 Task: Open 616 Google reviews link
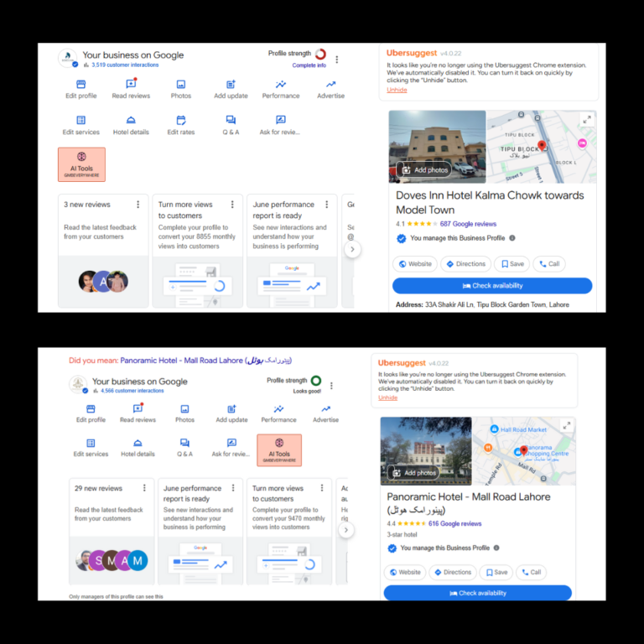click(x=454, y=523)
